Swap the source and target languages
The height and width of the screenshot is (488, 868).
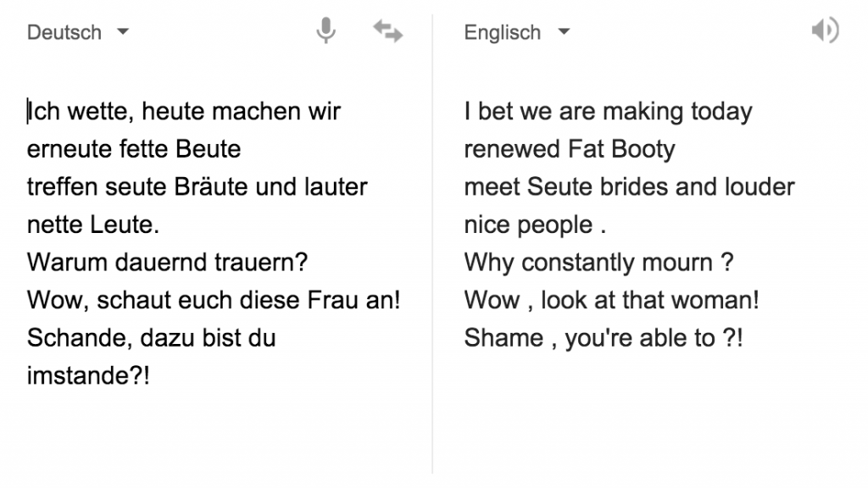coord(387,32)
